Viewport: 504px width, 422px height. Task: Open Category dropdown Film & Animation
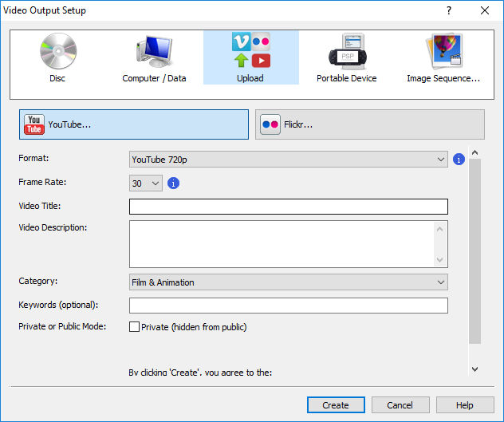point(288,282)
